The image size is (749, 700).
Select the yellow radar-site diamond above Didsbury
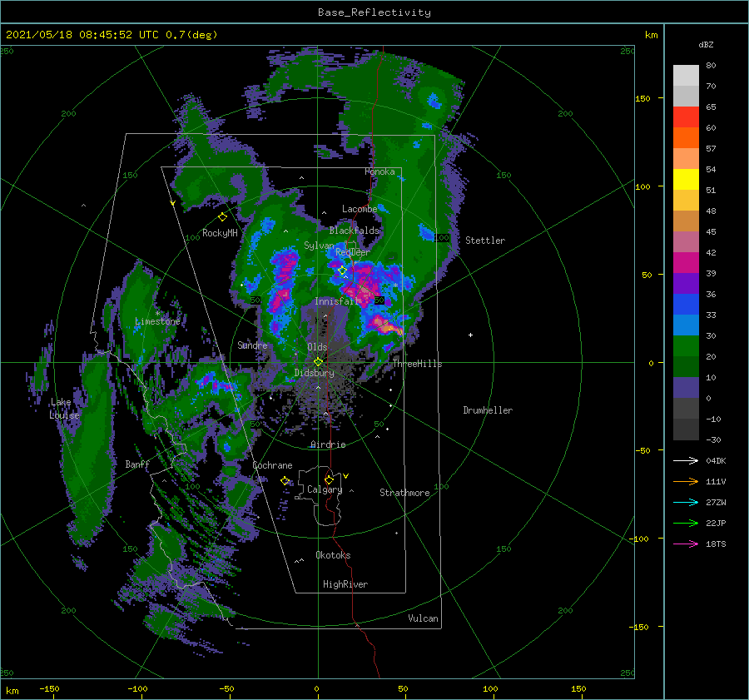click(318, 362)
